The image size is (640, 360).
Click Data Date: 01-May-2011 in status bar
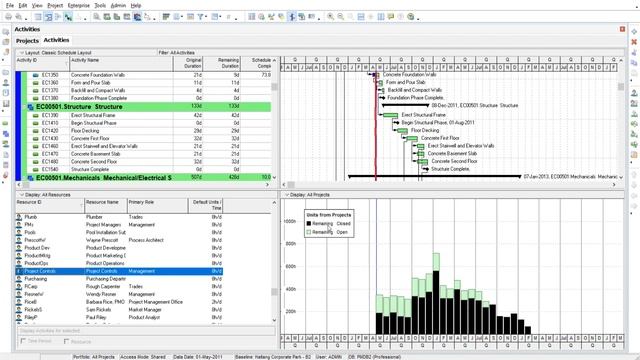(x=198, y=357)
